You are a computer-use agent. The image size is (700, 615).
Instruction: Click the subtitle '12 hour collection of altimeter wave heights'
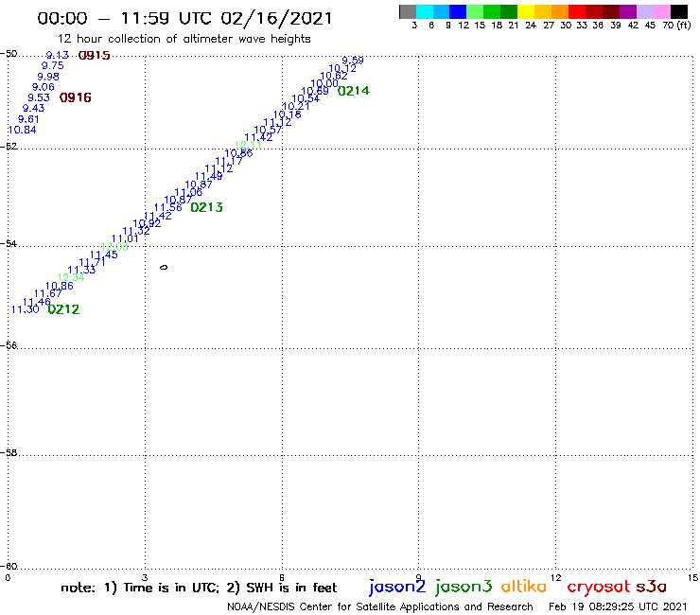point(184,39)
